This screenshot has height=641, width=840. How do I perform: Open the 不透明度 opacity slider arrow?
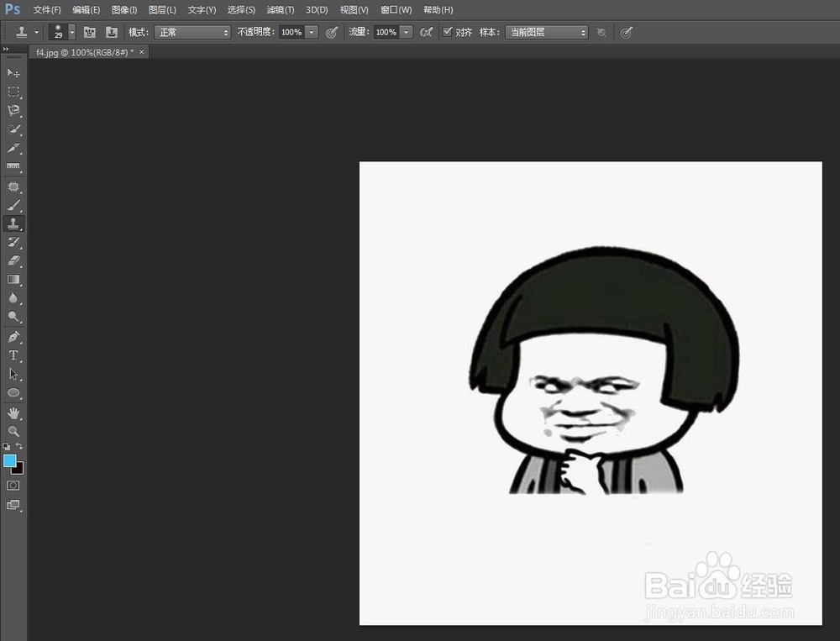point(312,32)
